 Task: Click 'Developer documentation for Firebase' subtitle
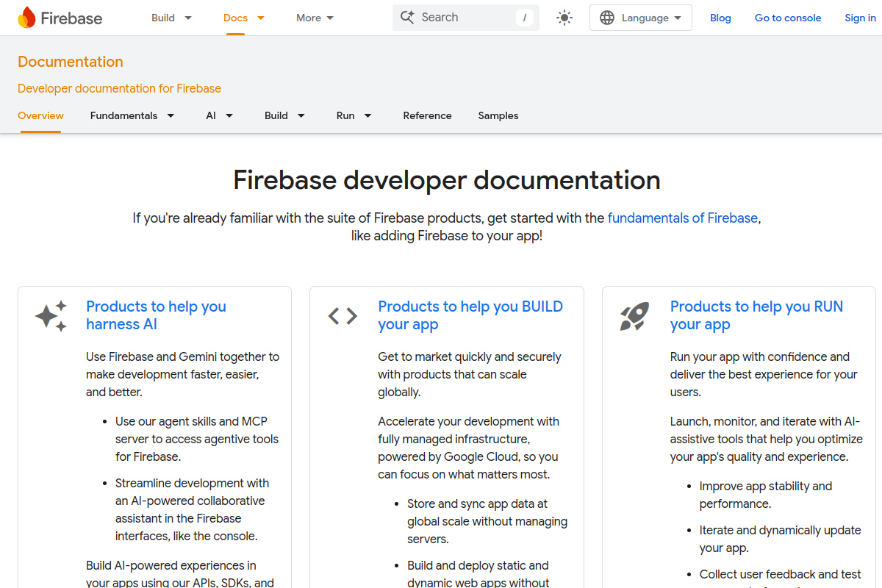(x=119, y=88)
